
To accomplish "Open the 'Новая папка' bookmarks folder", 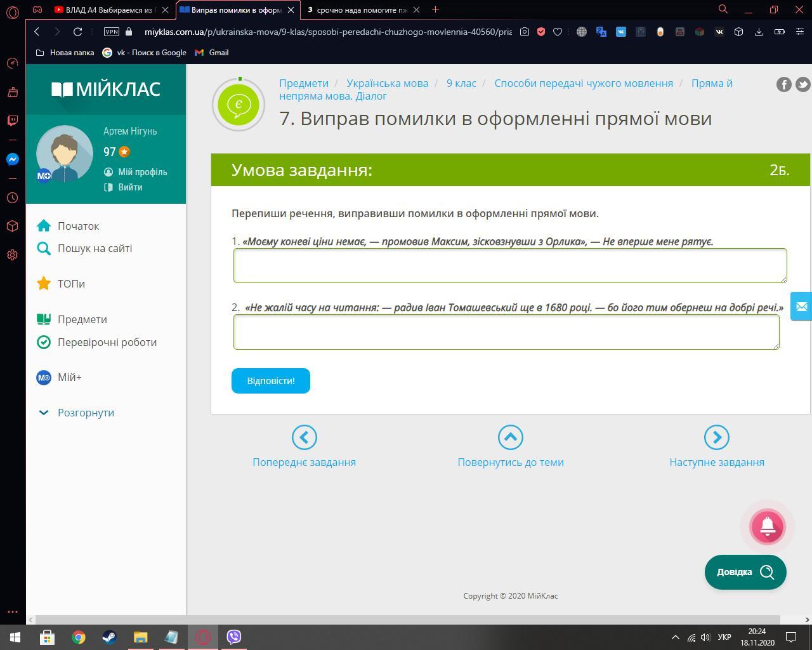I will [x=65, y=53].
